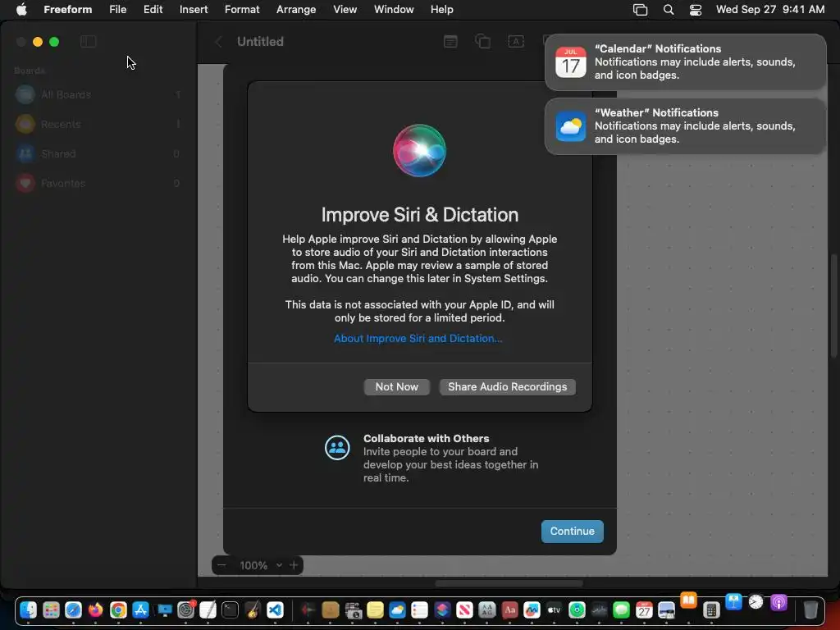
Task: Select the sticky note tool in toolbar
Action: pos(450,41)
